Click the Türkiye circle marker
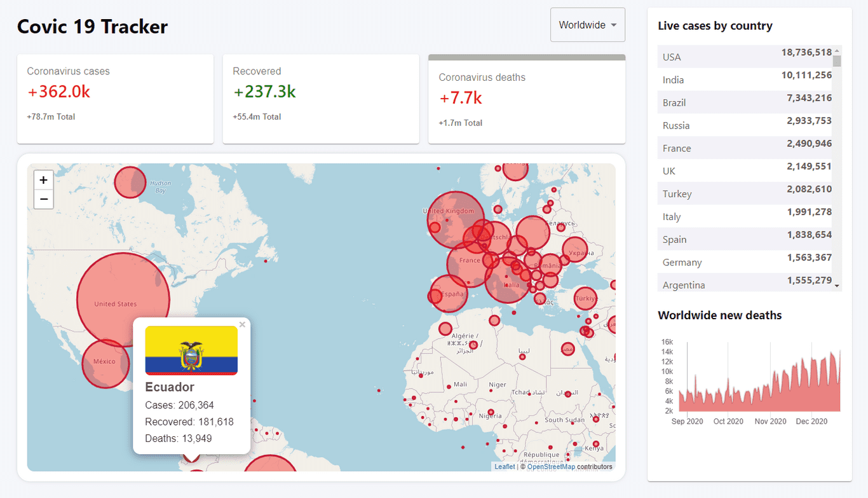The image size is (868, 498). 585,298
